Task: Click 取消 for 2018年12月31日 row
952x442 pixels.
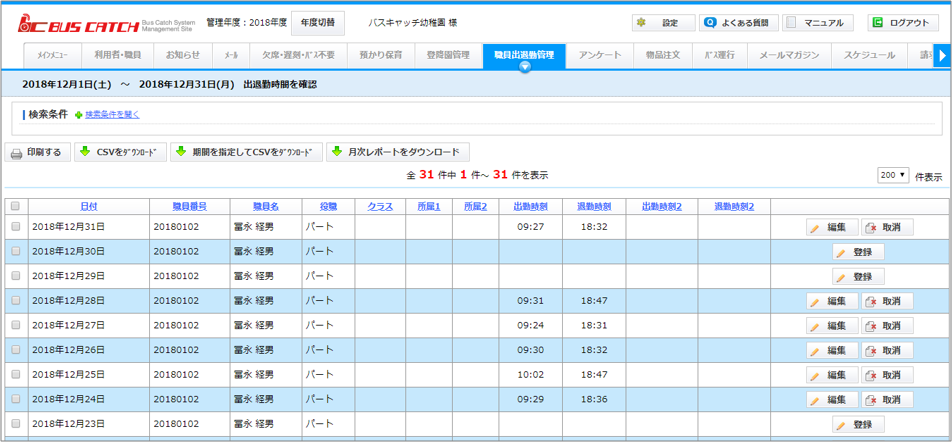Action: click(x=887, y=228)
